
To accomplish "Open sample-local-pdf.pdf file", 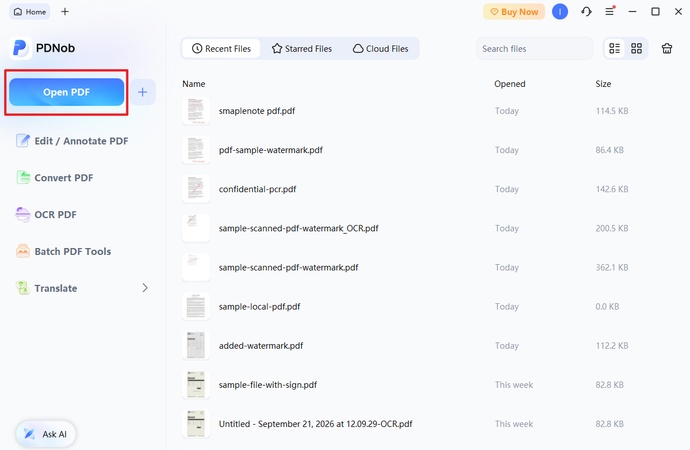I will (x=259, y=307).
